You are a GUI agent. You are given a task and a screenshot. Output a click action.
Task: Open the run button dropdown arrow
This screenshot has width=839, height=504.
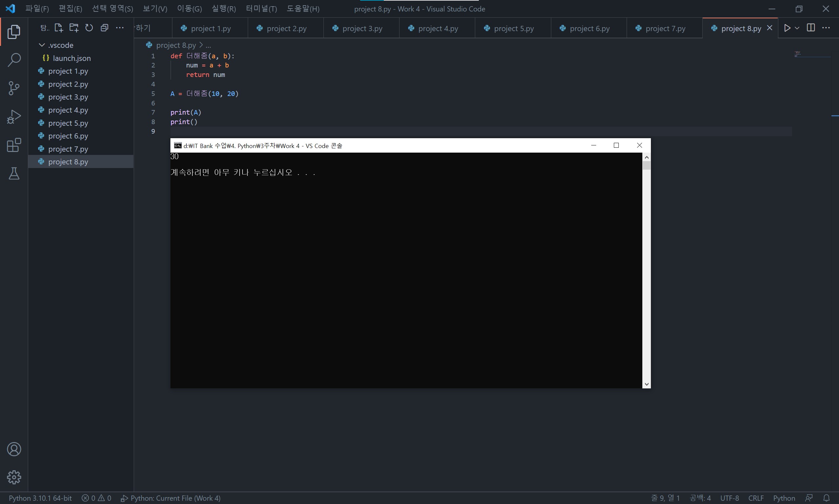(x=797, y=28)
